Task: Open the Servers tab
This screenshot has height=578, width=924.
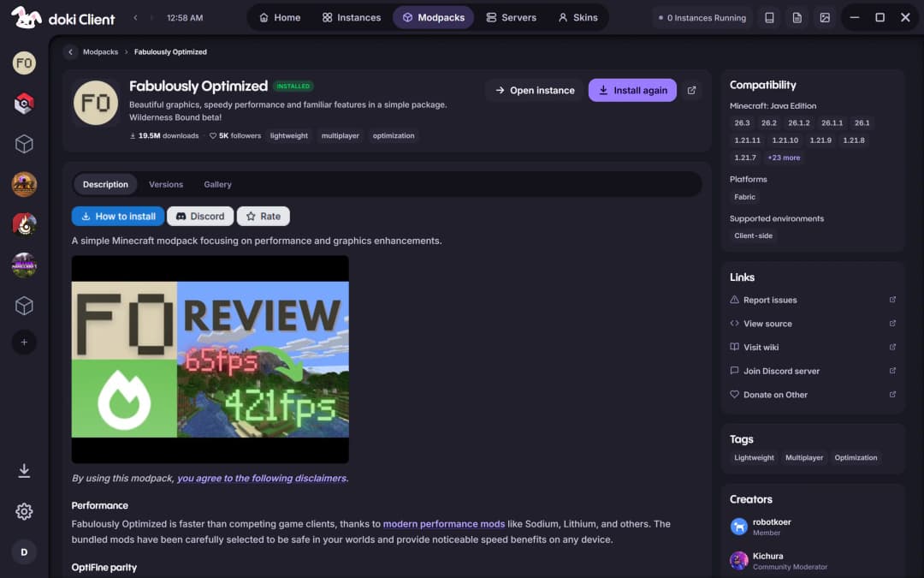Action: click(x=511, y=18)
